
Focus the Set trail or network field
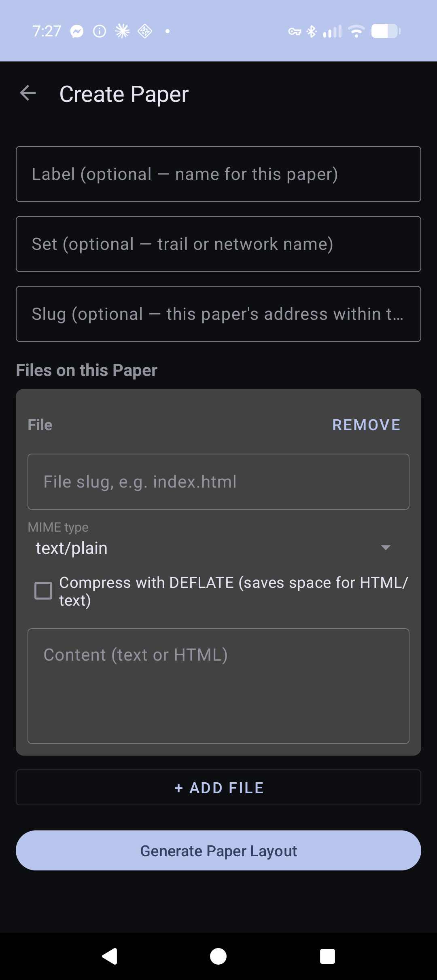click(218, 244)
